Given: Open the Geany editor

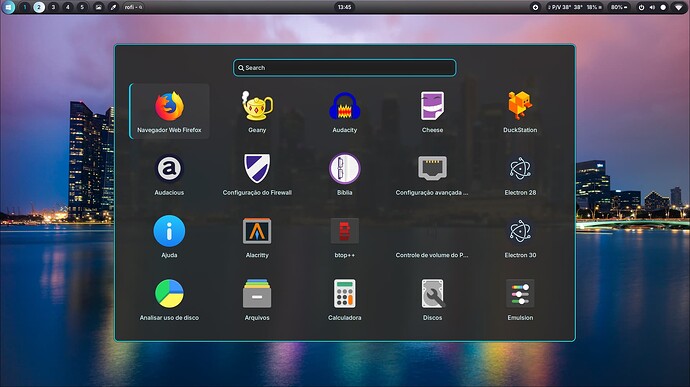Looking at the screenshot, I should 257,111.
